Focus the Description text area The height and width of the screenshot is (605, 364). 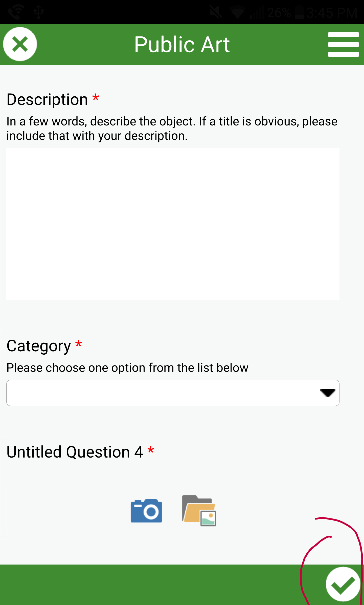point(173,224)
